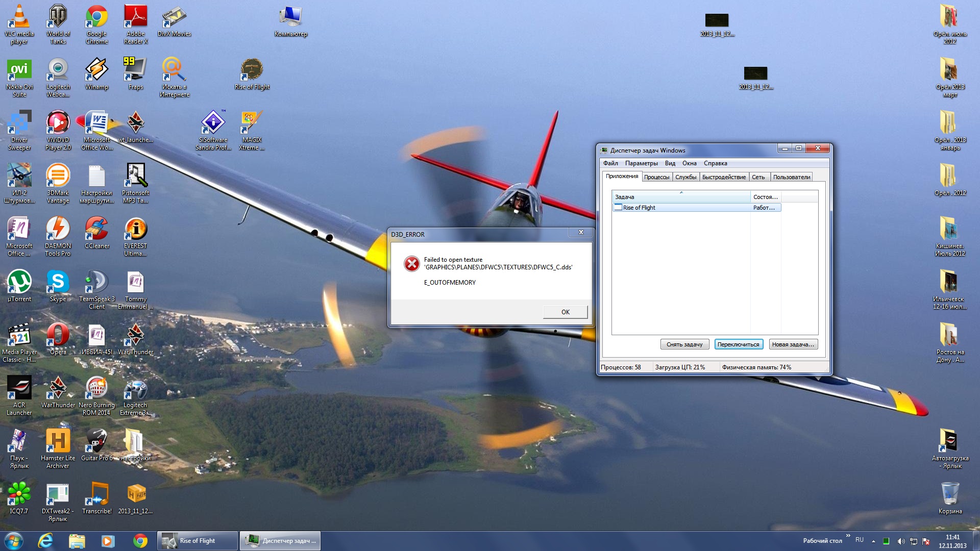Open the Guitar Pro 6 icon
980x551 pixels.
coord(96,441)
